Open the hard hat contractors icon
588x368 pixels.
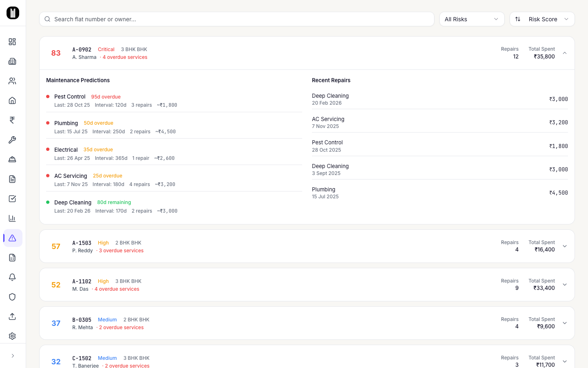pos(12,159)
